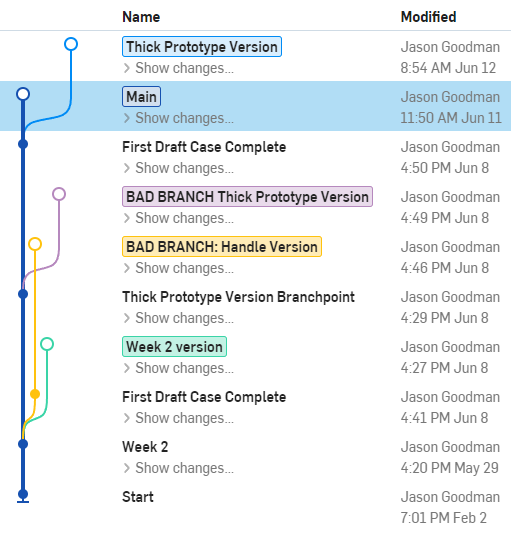Screen dimensions: 511x537
Task: Click the blue Thick Prototype Version branch node
Action: click(71, 44)
